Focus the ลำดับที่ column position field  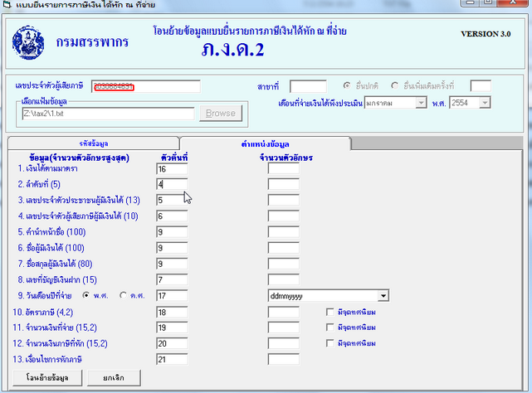[172, 184]
